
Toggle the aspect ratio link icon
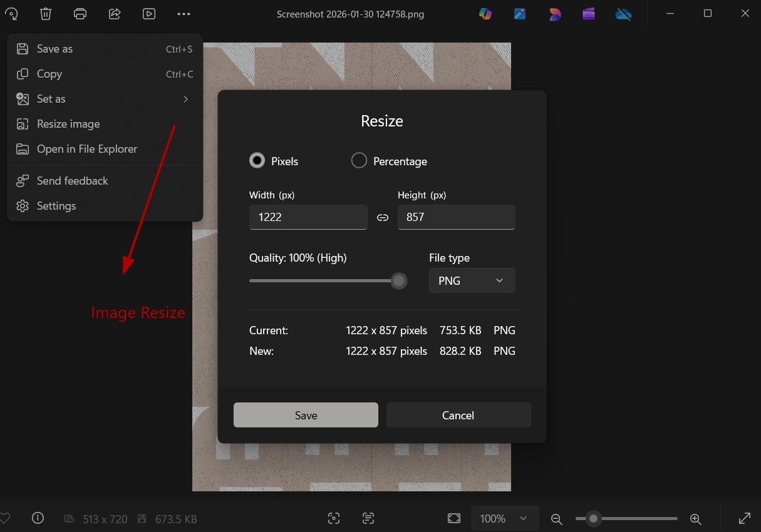tap(383, 218)
